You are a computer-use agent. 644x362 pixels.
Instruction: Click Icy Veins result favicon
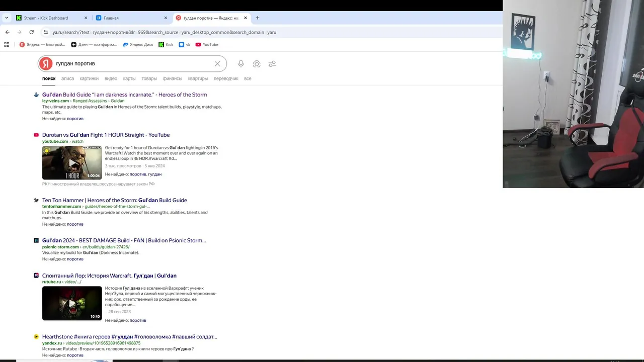point(36,95)
